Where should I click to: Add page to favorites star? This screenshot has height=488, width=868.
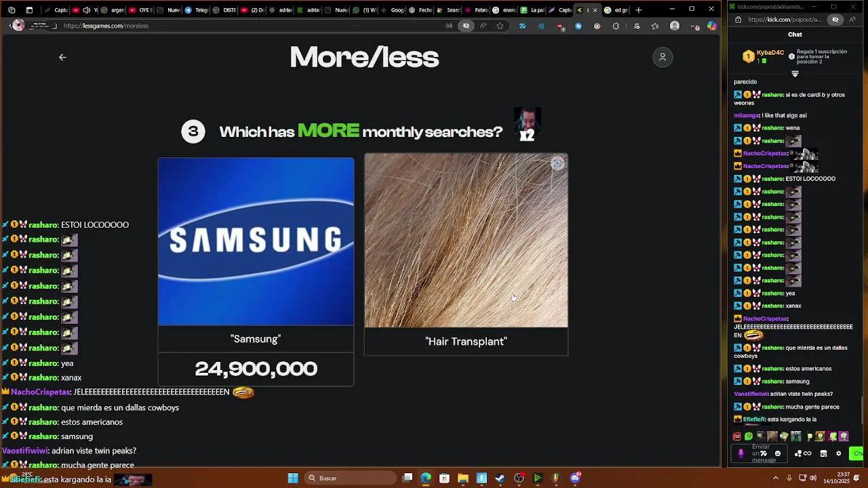click(500, 26)
